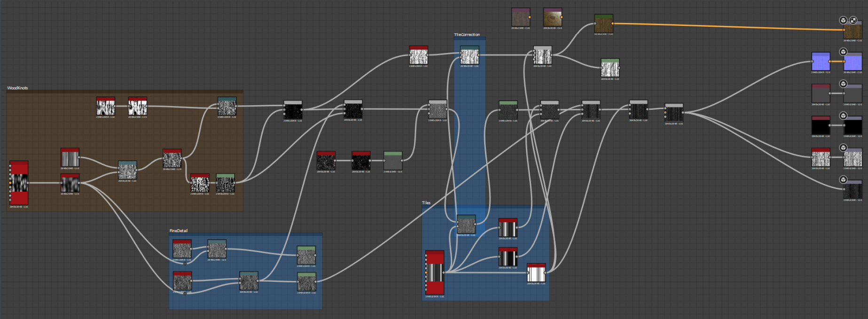Select the green-header node in WoodKnots frame

(x=226, y=183)
